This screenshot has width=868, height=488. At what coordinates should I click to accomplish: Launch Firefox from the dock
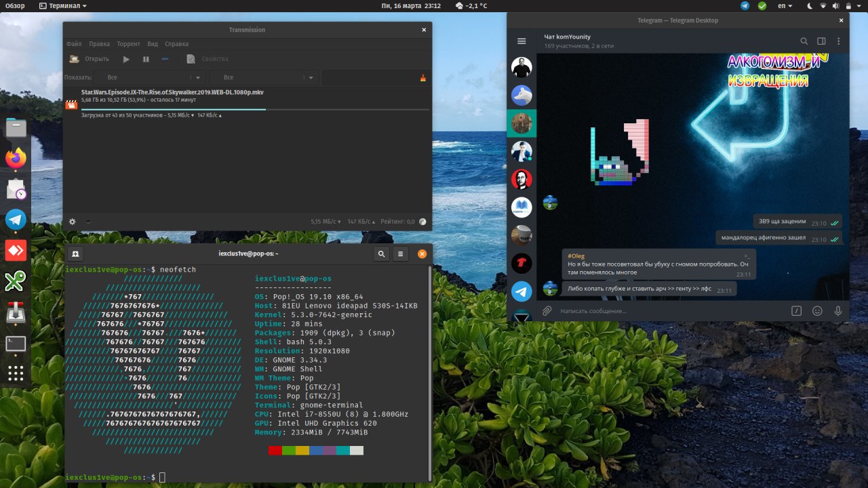click(16, 159)
